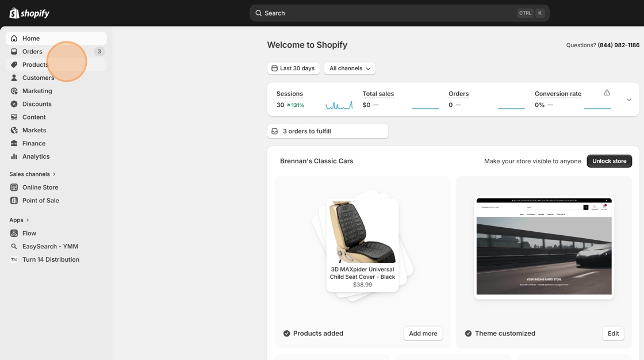Screen dimensions: 644x360
Task: Open the Finance section
Action: [56, 143]
